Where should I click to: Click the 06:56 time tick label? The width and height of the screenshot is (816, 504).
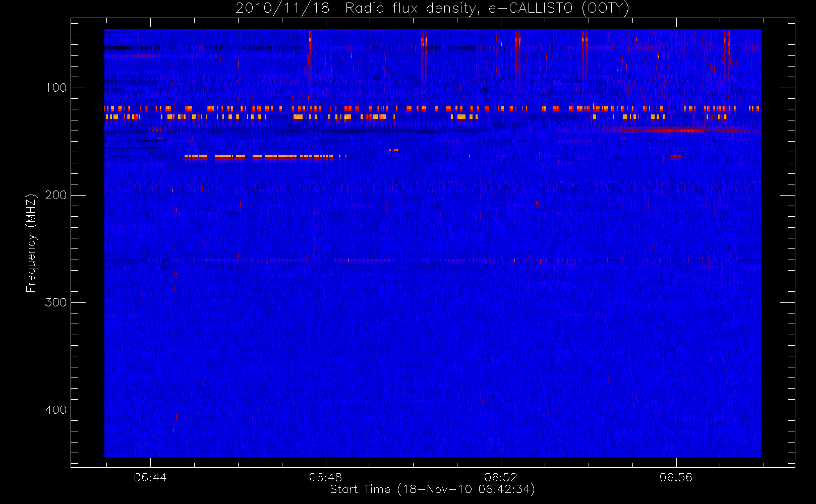point(676,477)
